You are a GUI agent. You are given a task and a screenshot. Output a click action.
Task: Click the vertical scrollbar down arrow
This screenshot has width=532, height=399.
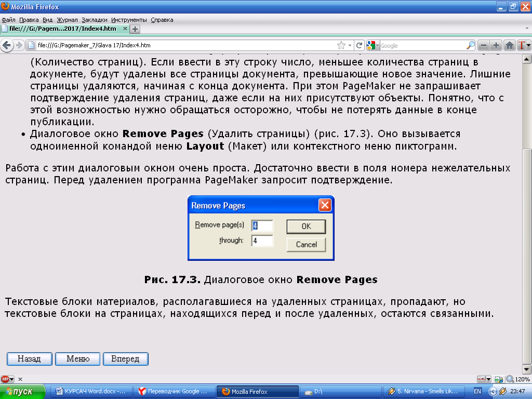[x=527, y=369]
